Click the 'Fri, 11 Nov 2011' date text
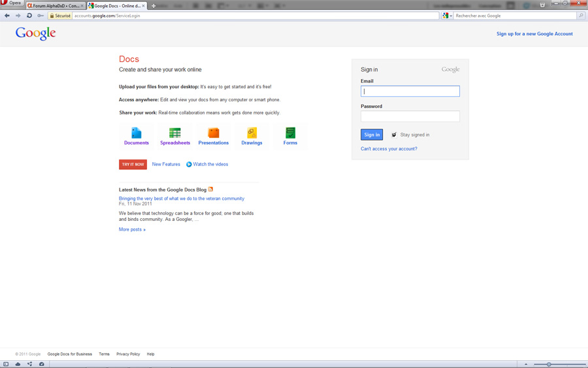The image size is (588, 368). point(135,204)
